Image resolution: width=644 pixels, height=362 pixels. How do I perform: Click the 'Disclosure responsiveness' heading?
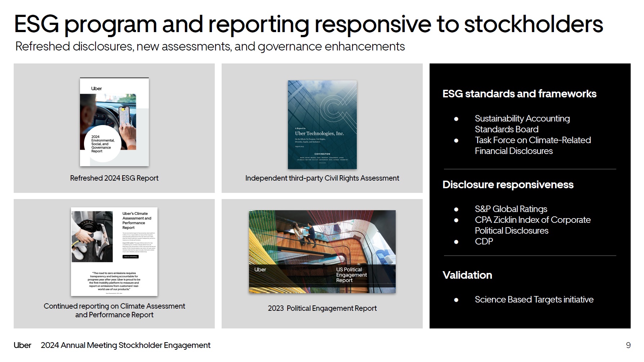(x=508, y=185)
